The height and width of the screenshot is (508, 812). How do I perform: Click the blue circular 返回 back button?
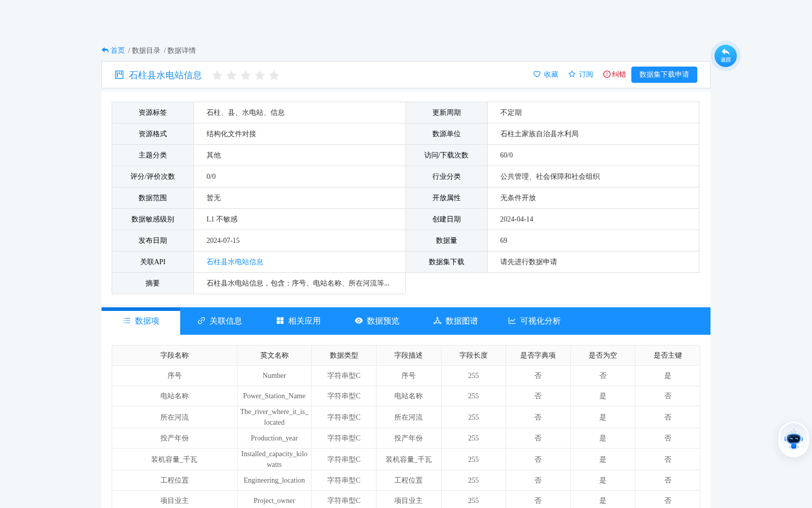pos(725,55)
